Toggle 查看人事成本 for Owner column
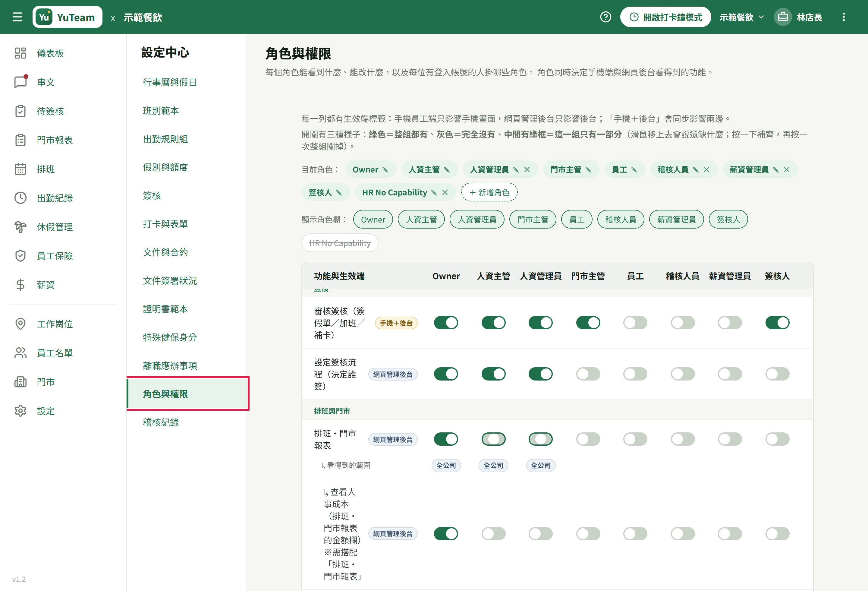 [x=446, y=534]
